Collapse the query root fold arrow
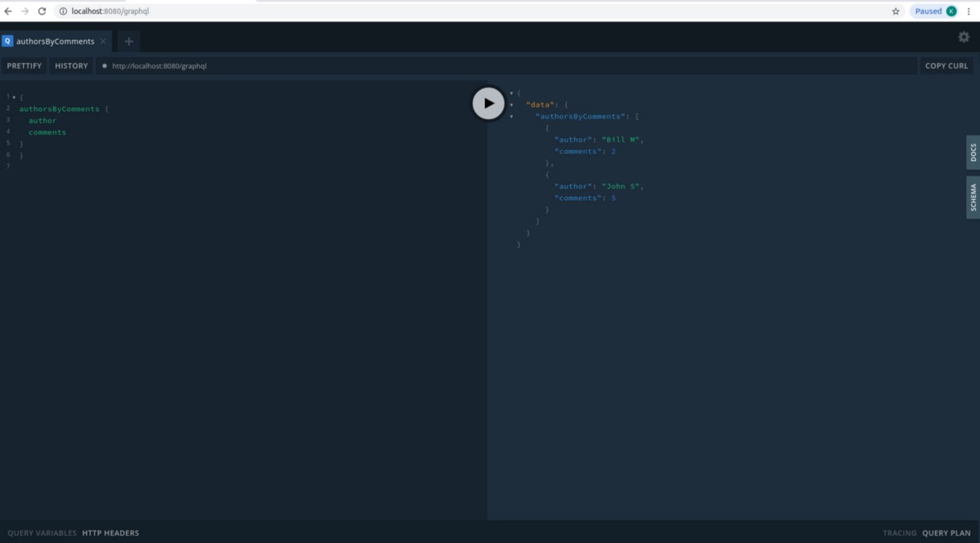980x543 pixels. [x=14, y=97]
